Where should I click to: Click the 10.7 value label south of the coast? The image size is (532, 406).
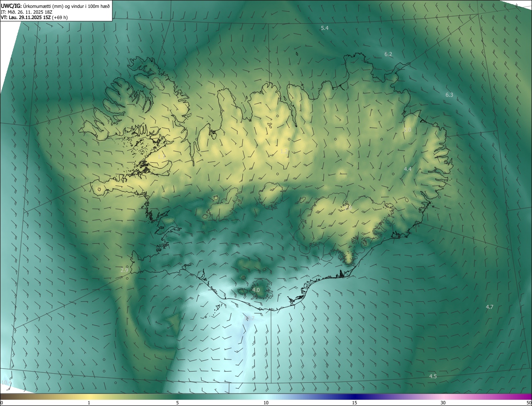click(249, 318)
